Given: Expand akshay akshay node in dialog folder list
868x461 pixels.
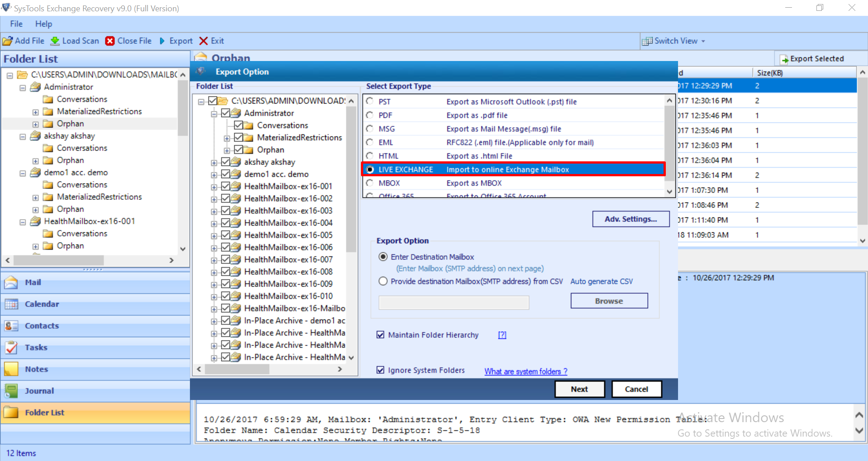Looking at the screenshot, I should (214, 163).
